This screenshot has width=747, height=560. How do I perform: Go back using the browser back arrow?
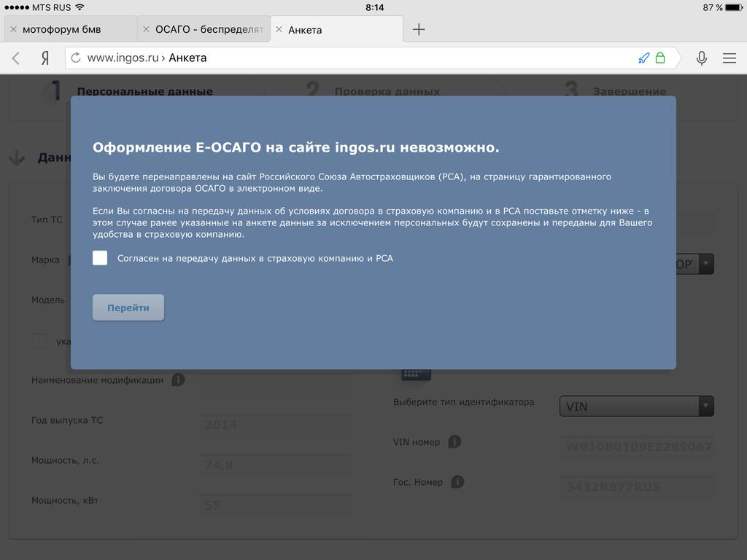(16, 58)
